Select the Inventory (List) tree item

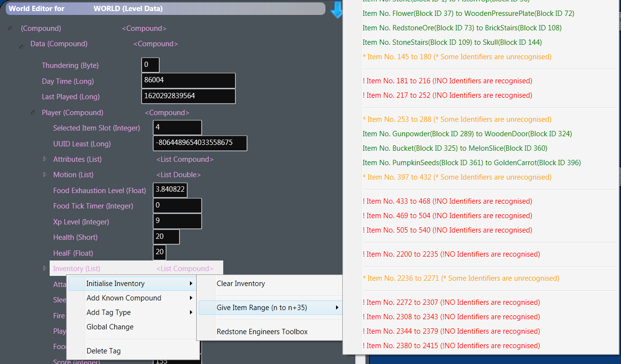pos(77,269)
